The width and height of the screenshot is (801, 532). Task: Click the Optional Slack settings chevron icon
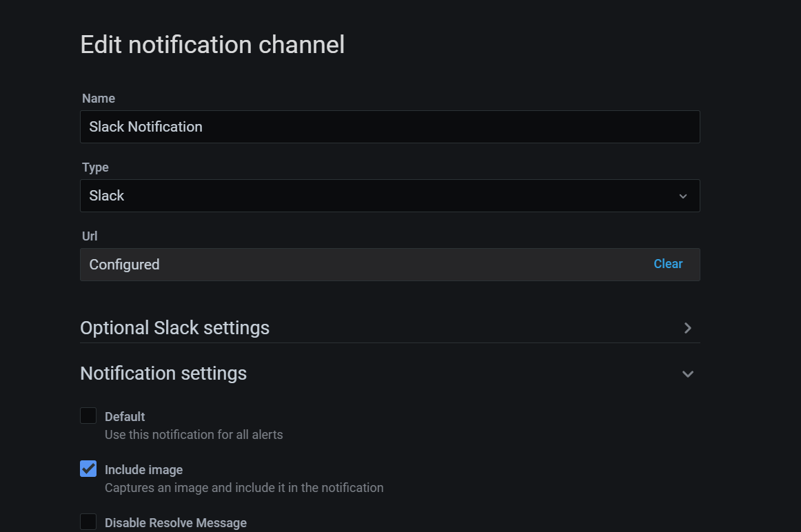click(x=687, y=328)
